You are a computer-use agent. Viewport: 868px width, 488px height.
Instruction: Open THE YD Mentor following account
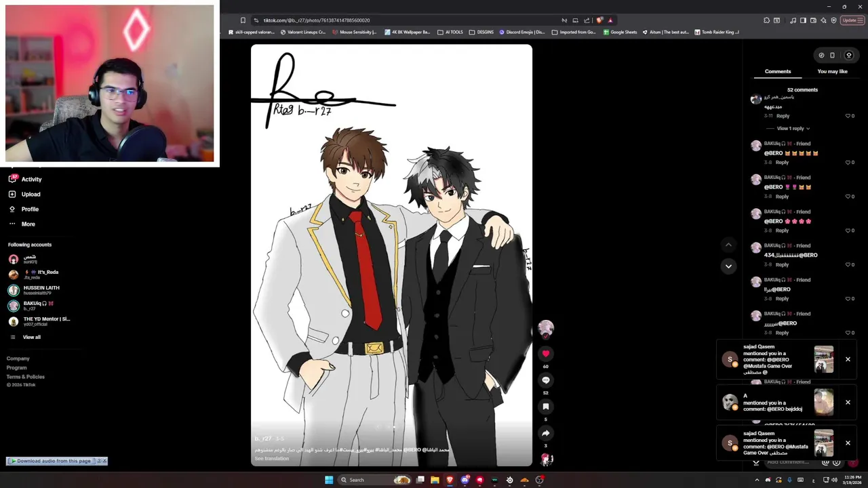[39, 321]
